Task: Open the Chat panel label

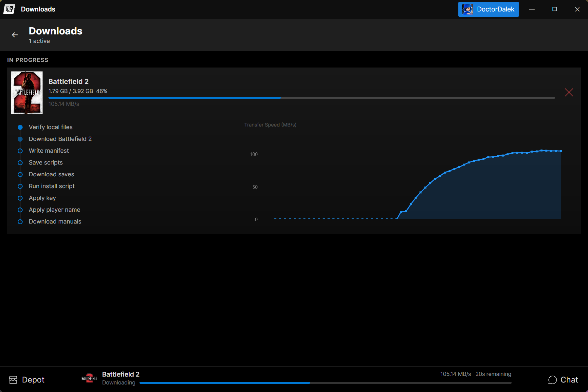Action: 569,380
